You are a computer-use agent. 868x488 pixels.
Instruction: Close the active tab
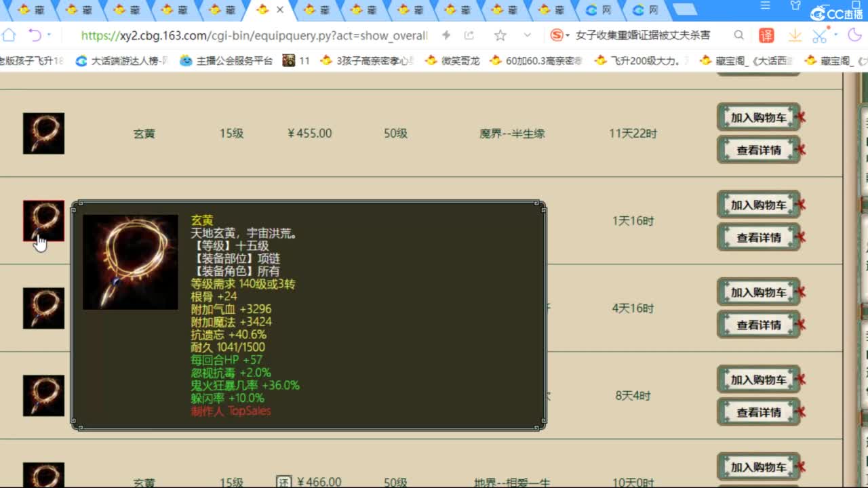280,9
